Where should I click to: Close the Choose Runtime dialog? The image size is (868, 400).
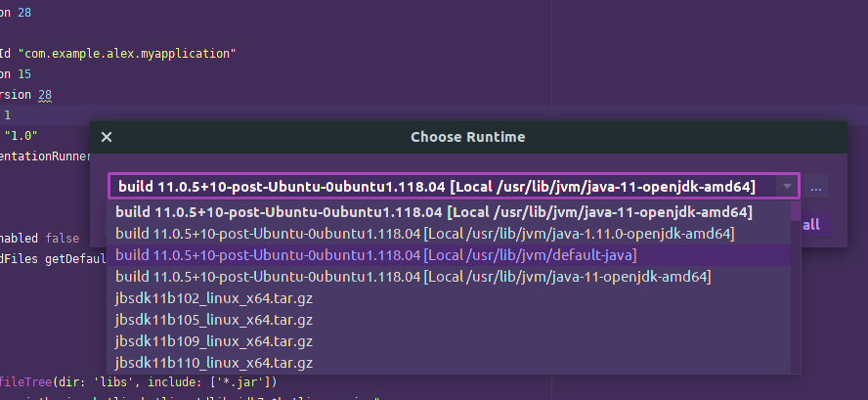tap(107, 137)
